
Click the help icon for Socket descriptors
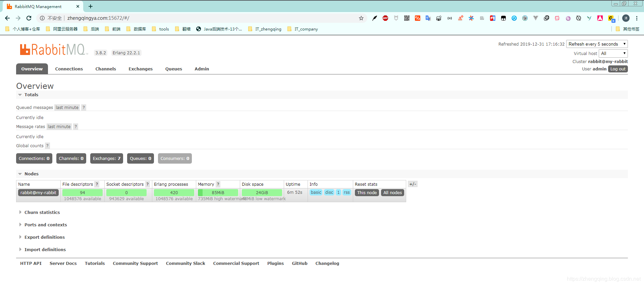[148, 184]
